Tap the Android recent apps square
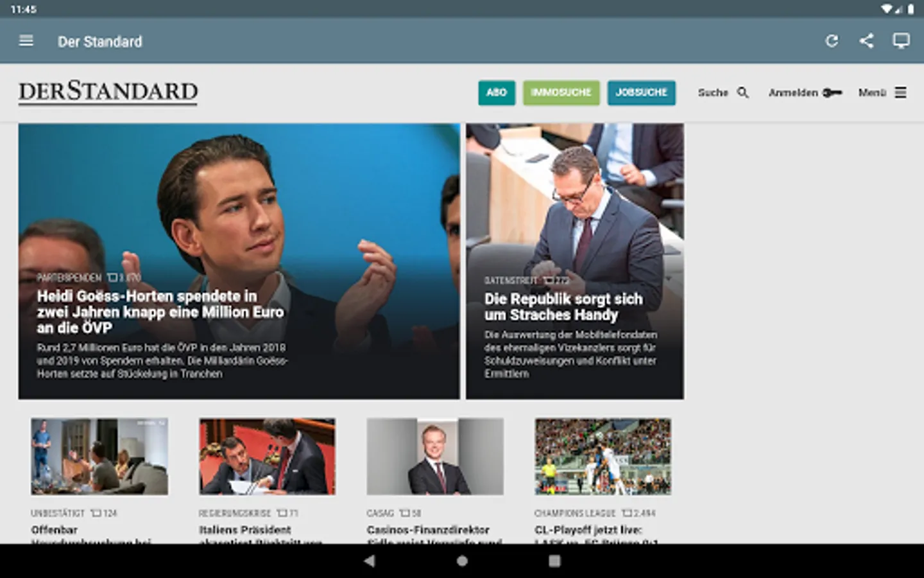 click(x=554, y=561)
